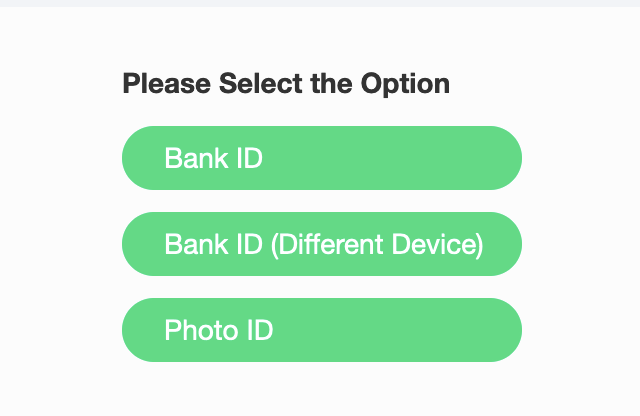This screenshot has width=640, height=416.
Task: Click the 'Please Select the Option' heading
Action: [286, 84]
